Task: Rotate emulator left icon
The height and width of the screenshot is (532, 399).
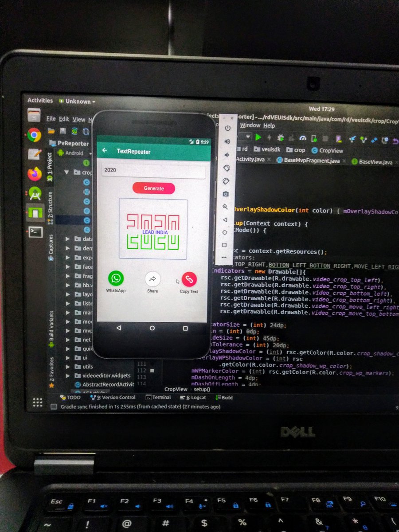Action: [x=226, y=168]
